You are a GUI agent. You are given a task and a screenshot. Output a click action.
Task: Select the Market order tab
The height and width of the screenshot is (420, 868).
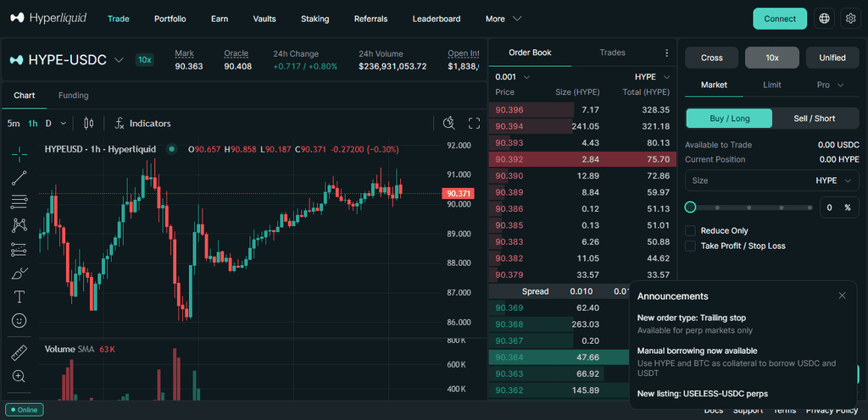click(714, 85)
